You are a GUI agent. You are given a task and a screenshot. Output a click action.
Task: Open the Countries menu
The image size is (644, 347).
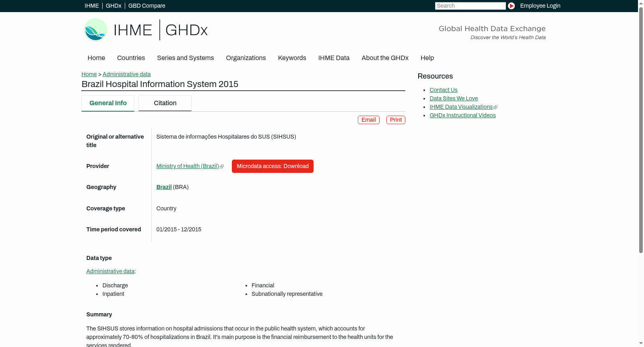131,58
